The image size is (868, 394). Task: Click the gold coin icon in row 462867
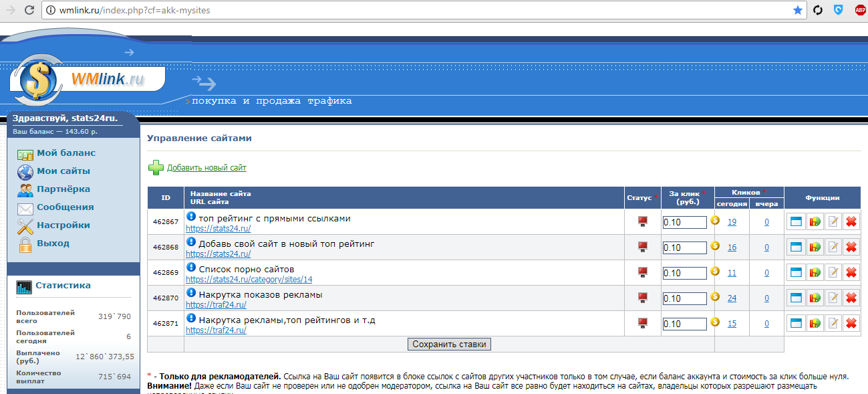(715, 221)
